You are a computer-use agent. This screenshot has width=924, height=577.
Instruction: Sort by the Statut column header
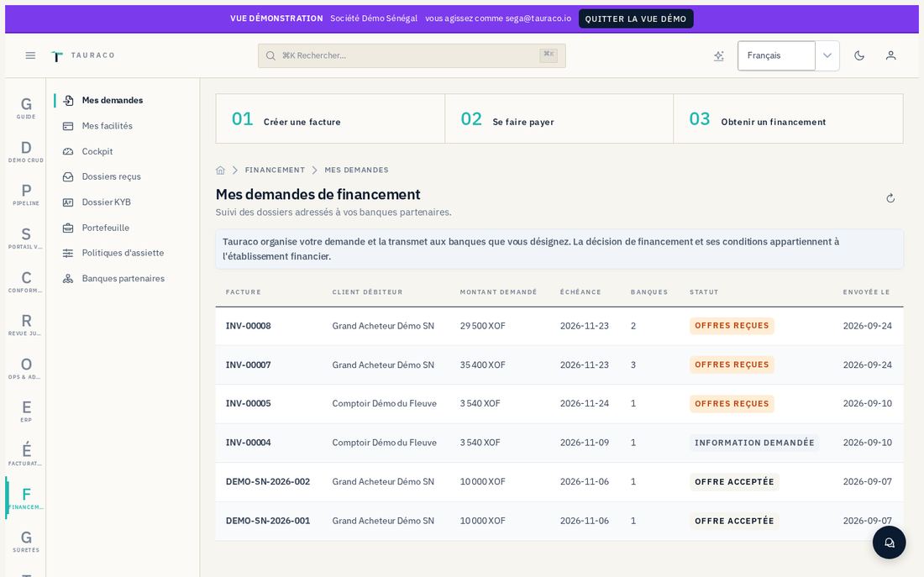pyautogui.click(x=704, y=291)
